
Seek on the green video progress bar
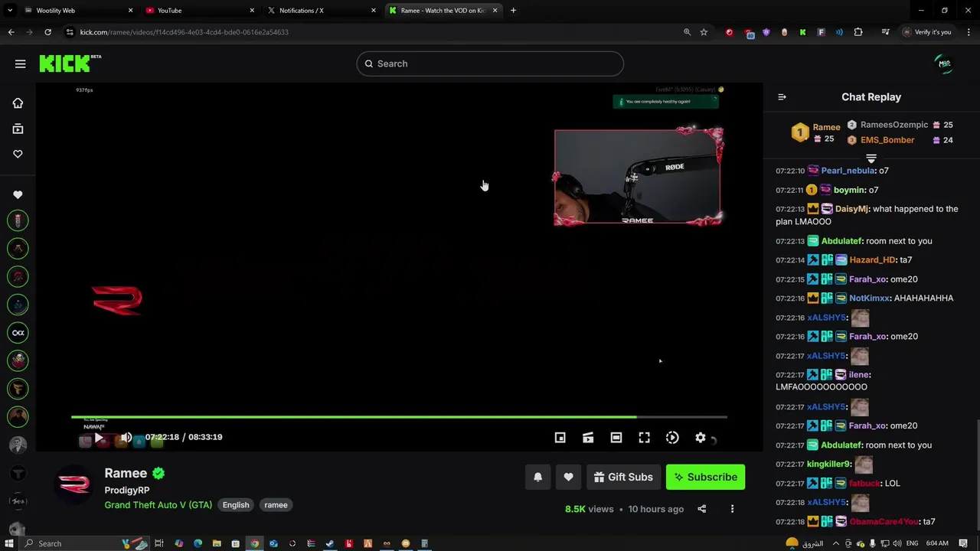pyautogui.click(x=399, y=417)
